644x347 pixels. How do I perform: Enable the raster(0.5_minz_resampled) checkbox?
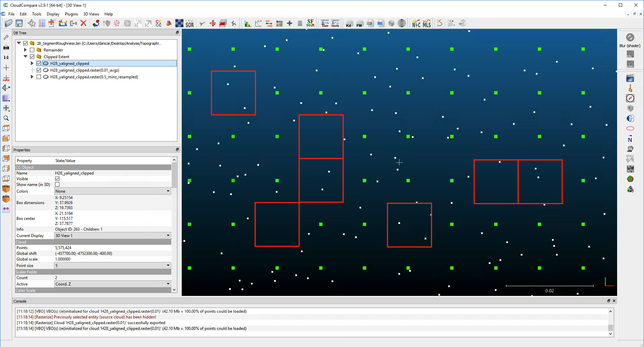pyautogui.click(x=39, y=77)
